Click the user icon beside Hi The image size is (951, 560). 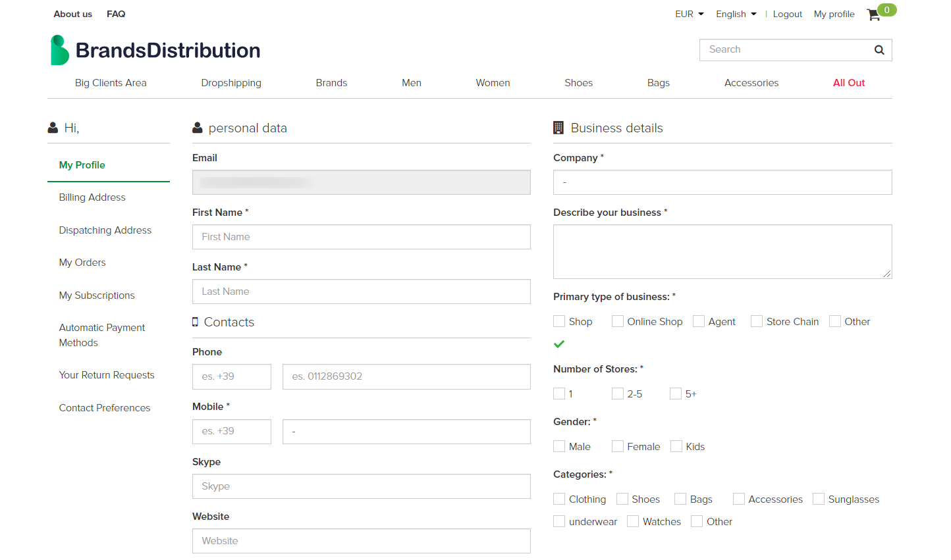click(53, 128)
